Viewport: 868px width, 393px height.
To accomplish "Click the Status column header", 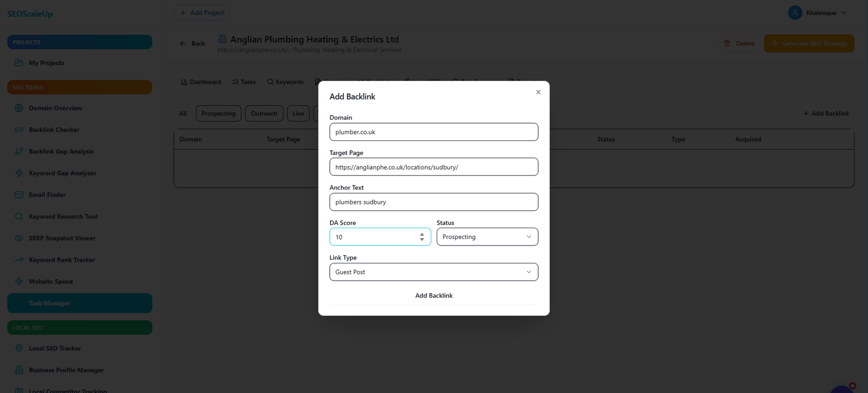I will tap(606, 139).
